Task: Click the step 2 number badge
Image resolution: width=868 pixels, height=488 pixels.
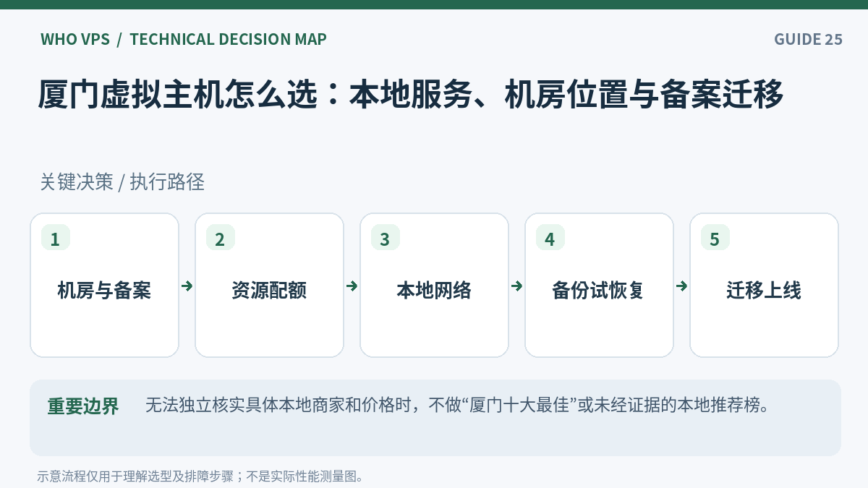Action: point(220,239)
